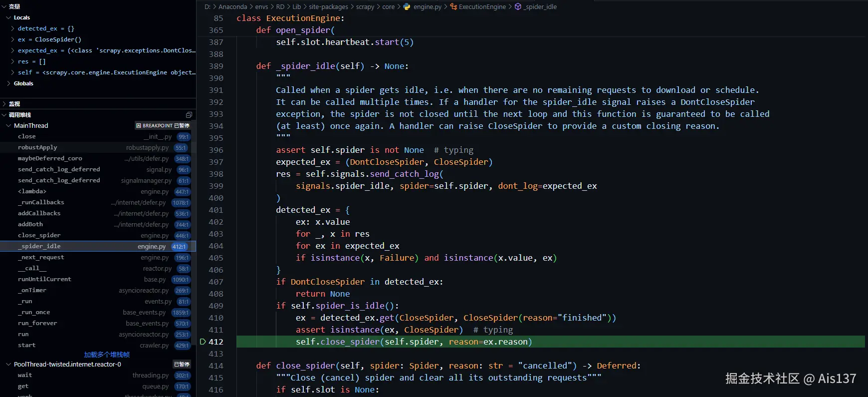Screen dimensions: 868x397
Task: Select the _run_once stack frame
Action: (98, 312)
